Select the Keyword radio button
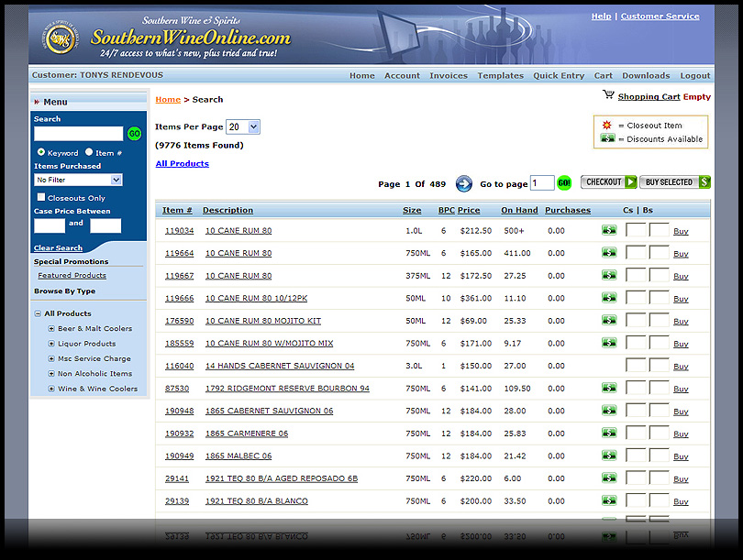The width and height of the screenshot is (743, 560). pyautogui.click(x=41, y=152)
